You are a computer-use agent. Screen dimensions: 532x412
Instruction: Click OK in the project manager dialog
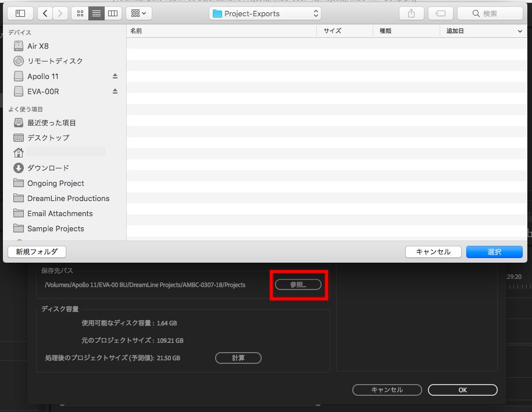pyautogui.click(x=463, y=390)
